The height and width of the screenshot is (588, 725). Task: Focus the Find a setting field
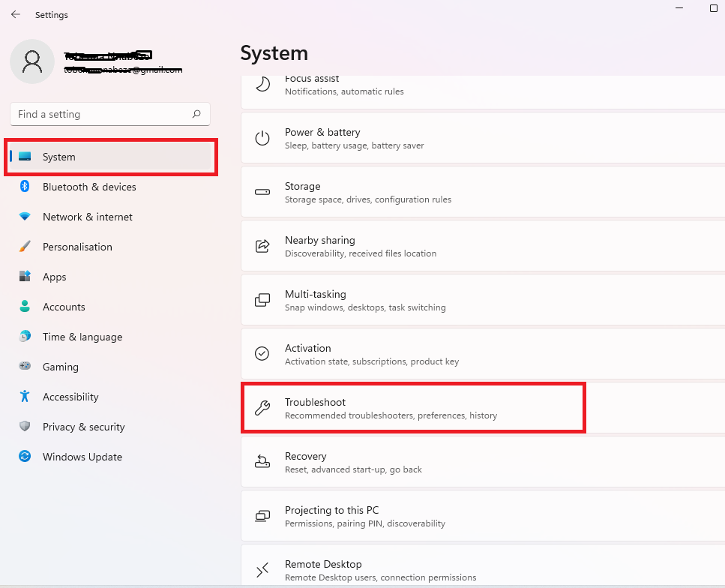pos(101,114)
